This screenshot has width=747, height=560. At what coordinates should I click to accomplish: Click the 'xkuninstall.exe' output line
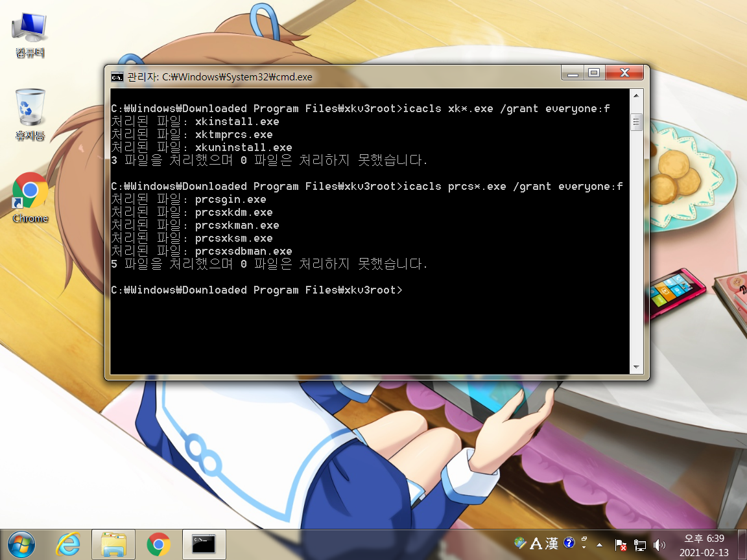click(x=202, y=147)
